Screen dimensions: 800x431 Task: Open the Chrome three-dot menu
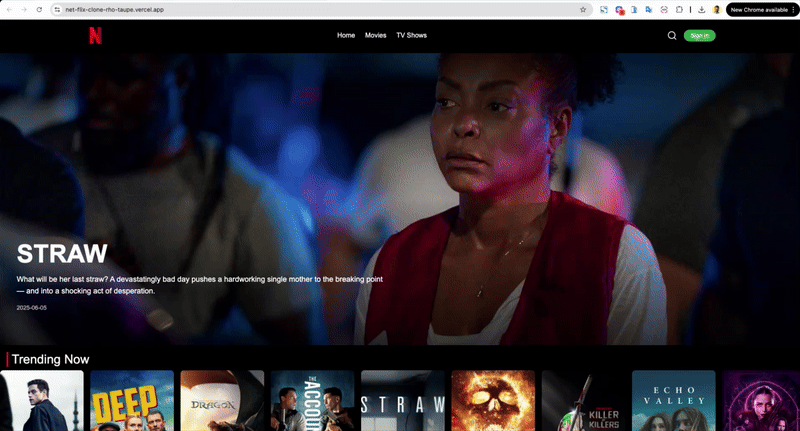point(793,10)
